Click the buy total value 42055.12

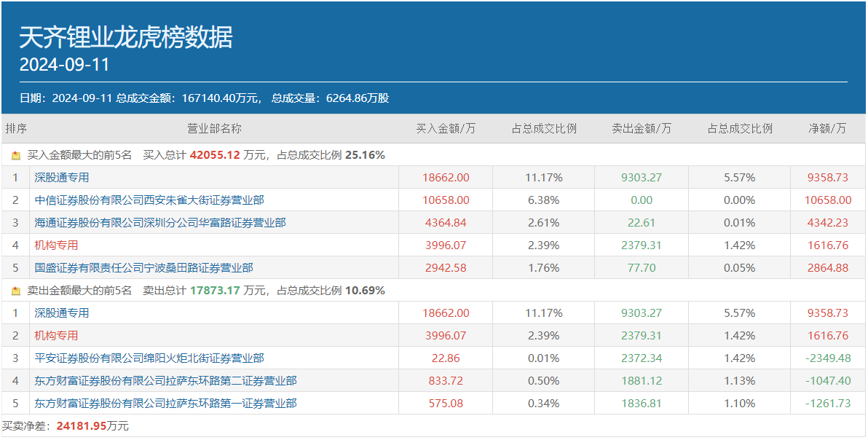[x=215, y=155]
